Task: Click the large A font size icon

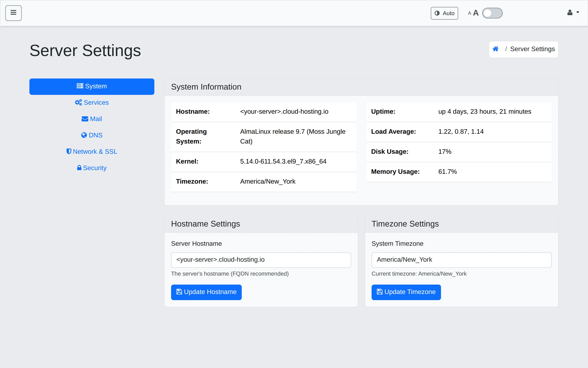Action: click(476, 13)
